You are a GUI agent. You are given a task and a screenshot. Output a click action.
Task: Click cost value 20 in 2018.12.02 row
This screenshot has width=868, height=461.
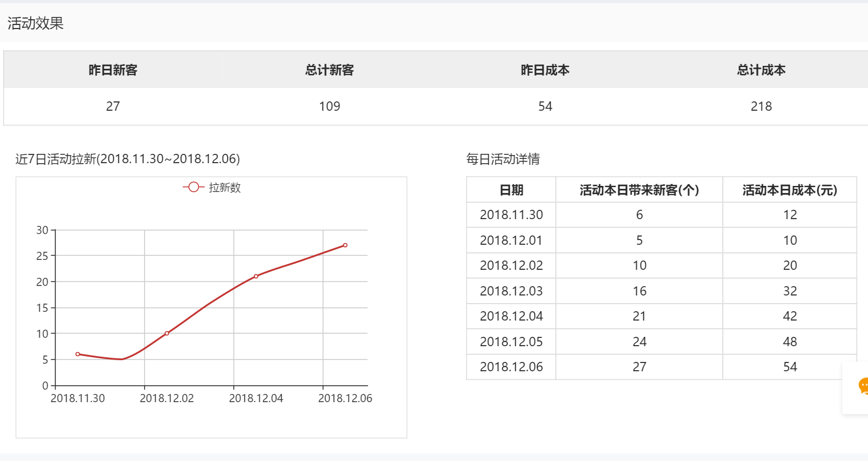click(790, 266)
